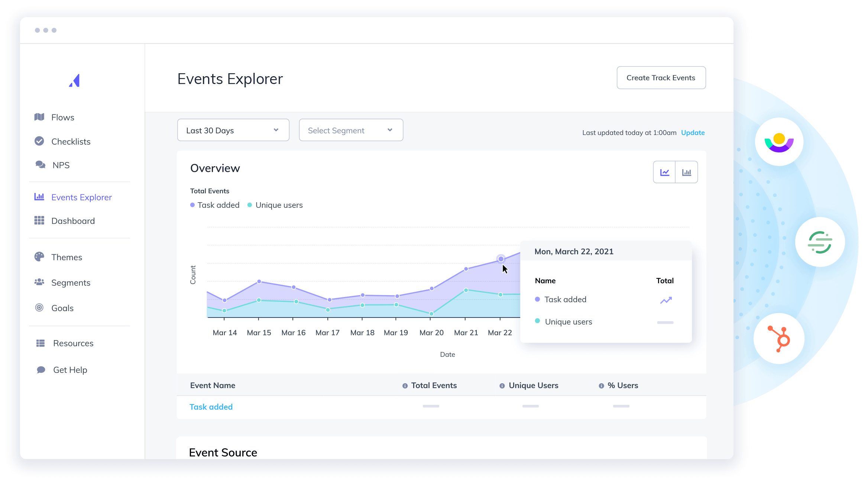Click the Segment integration logo
Image resolution: width=868 pixels, height=484 pixels.
tap(820, 242)
